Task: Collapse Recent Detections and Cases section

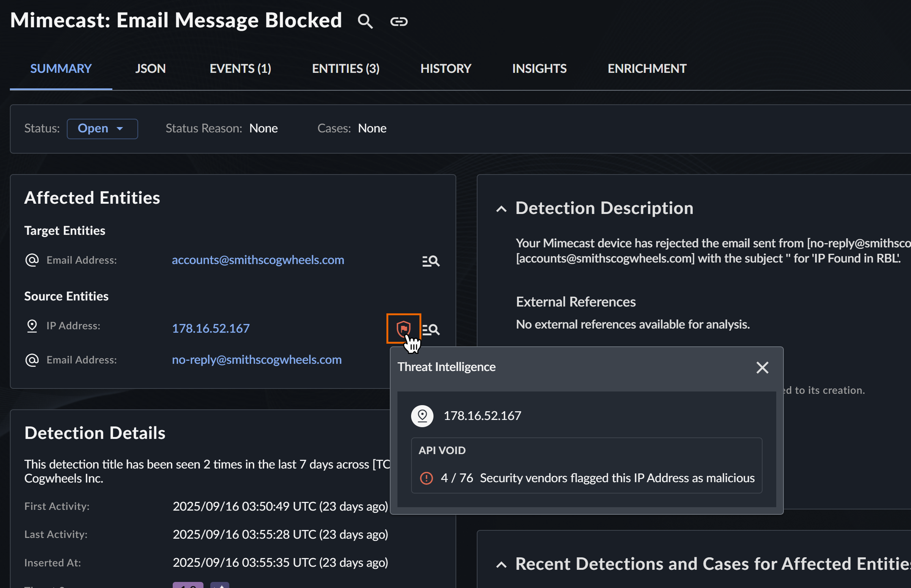Action: pos(501,565)
